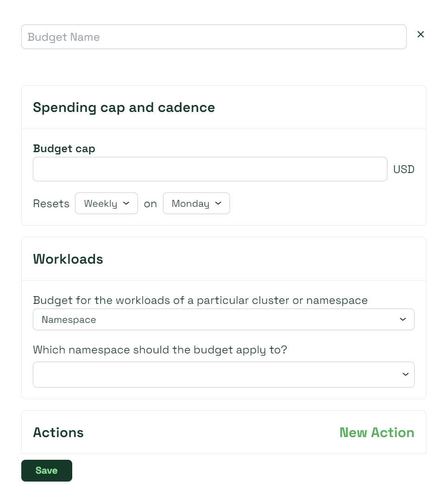448x500 pixels.
Task: Focus the Budget Name text field
Action: [x=214, y=37]
